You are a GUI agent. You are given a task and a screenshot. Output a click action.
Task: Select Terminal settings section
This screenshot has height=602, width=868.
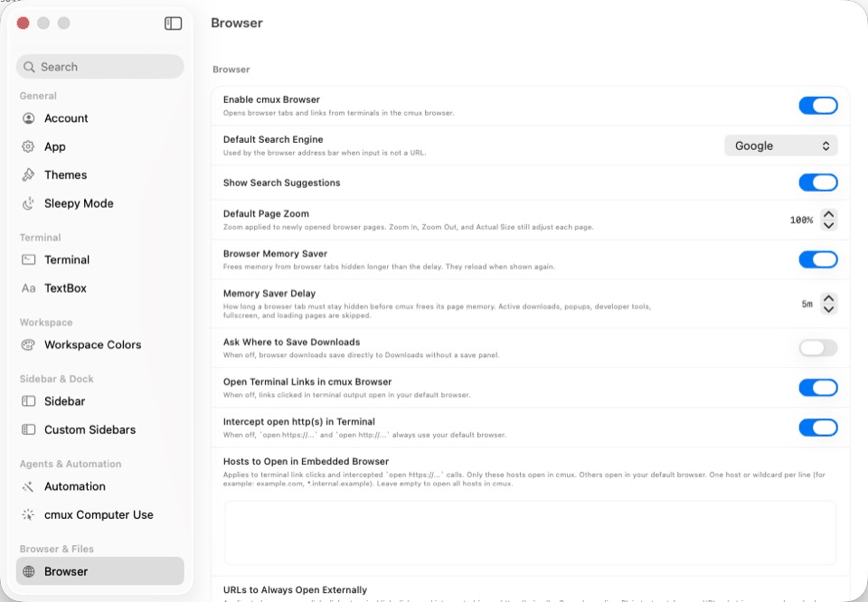pyautogui.click(x=100, y=259)
